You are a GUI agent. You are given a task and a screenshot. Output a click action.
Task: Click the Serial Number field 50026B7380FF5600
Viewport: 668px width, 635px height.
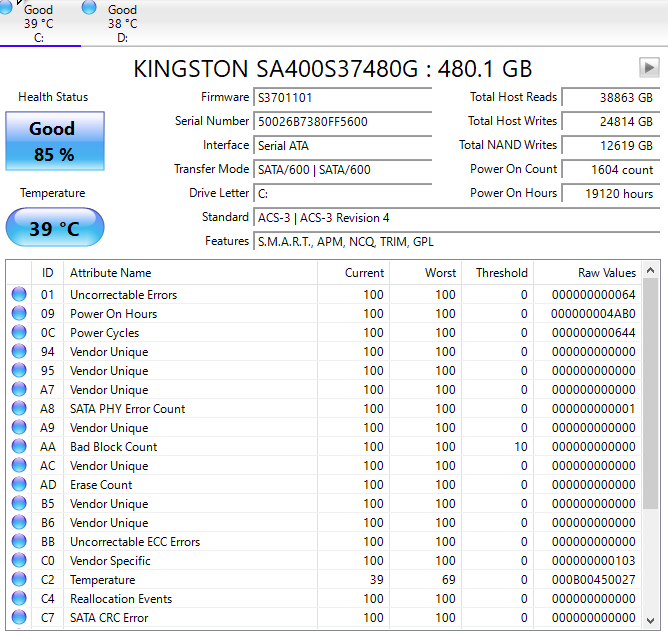pyautogui.click(x=343, y=122)
